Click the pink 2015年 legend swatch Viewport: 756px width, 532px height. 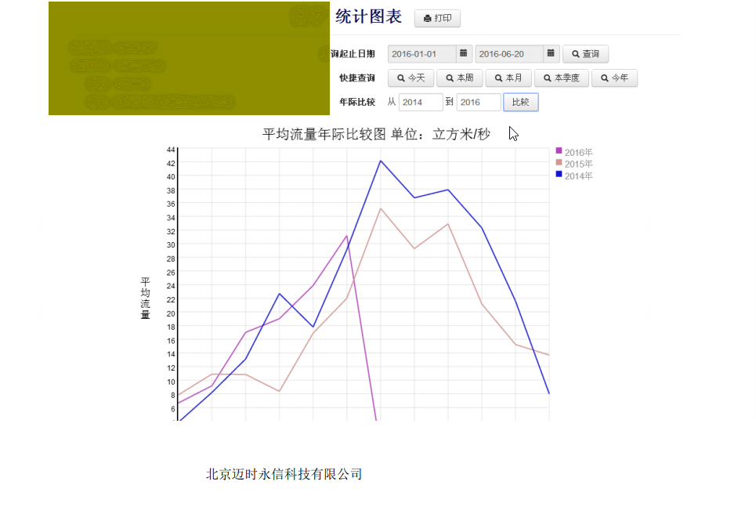[559, 162]
